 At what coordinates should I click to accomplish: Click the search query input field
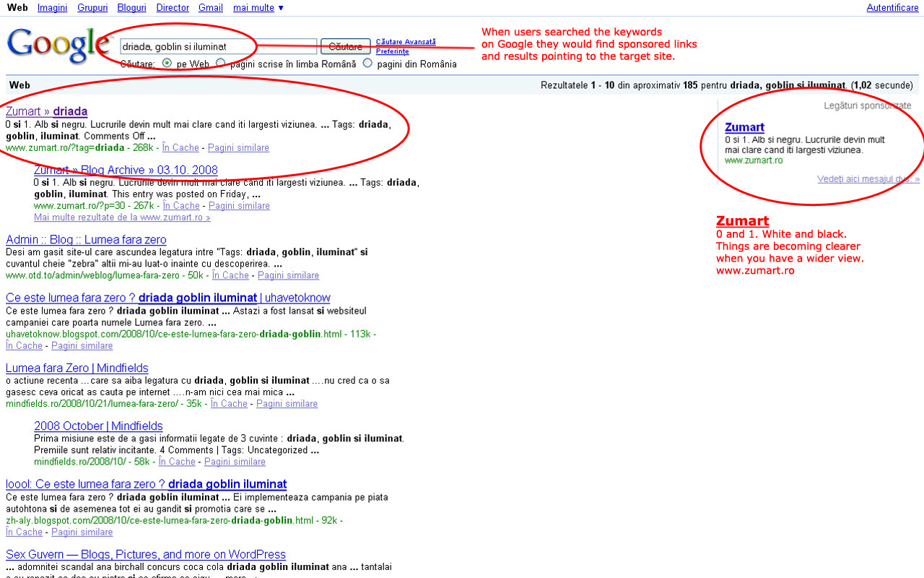pyautogui.click(x=218, y=46)
